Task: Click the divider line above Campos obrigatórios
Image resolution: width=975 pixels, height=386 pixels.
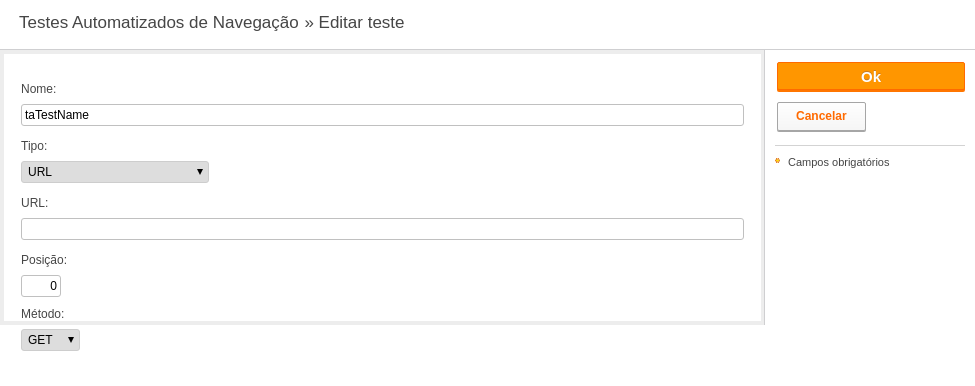Action: pyautogui.click(x=870, y=145)
